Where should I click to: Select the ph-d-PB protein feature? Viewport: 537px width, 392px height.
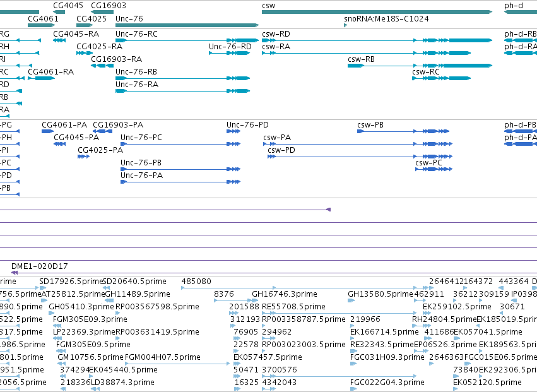coord(521,131)
